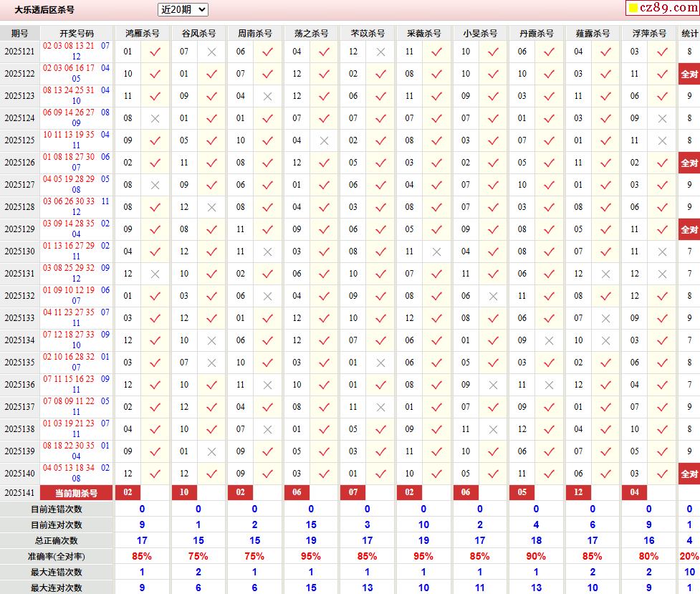
Task: Click the cross mark for 鸿雁杀号 in row 2025124
Action: tap(155, 118)
